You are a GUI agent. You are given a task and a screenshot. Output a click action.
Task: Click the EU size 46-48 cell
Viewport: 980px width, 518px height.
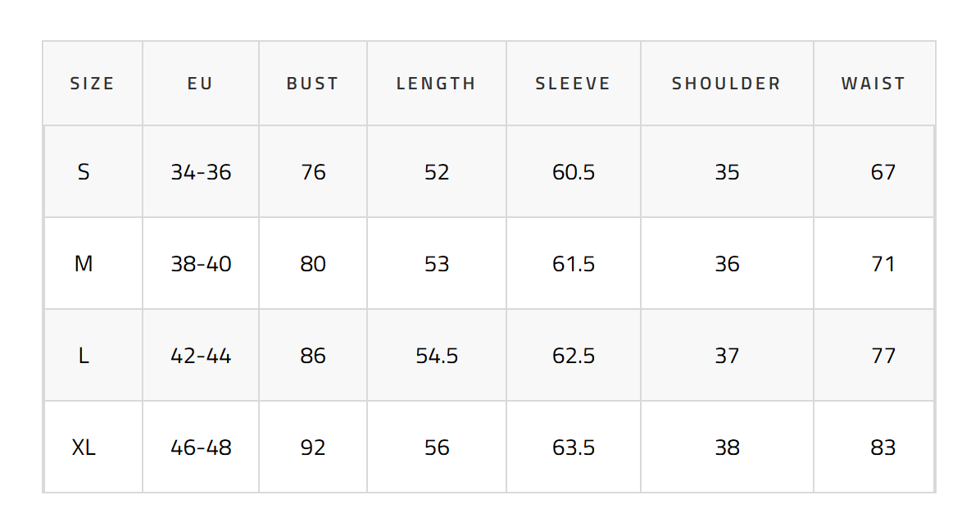pos(201,448)
